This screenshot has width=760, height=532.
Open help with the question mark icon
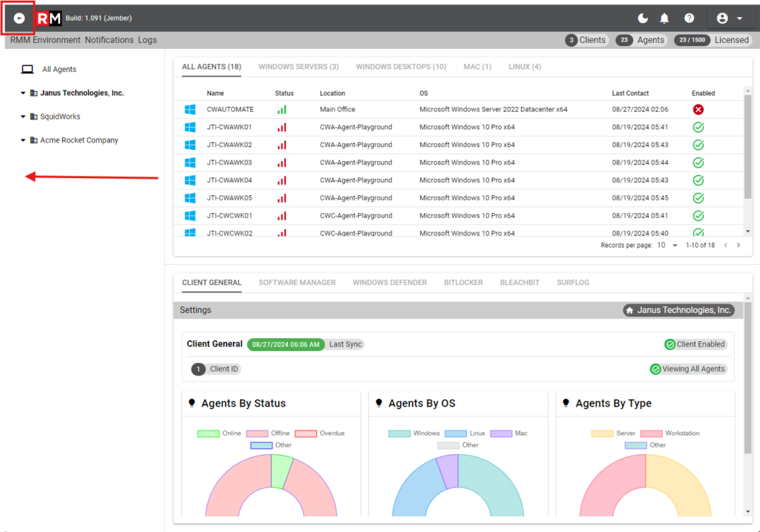[689, 18]
